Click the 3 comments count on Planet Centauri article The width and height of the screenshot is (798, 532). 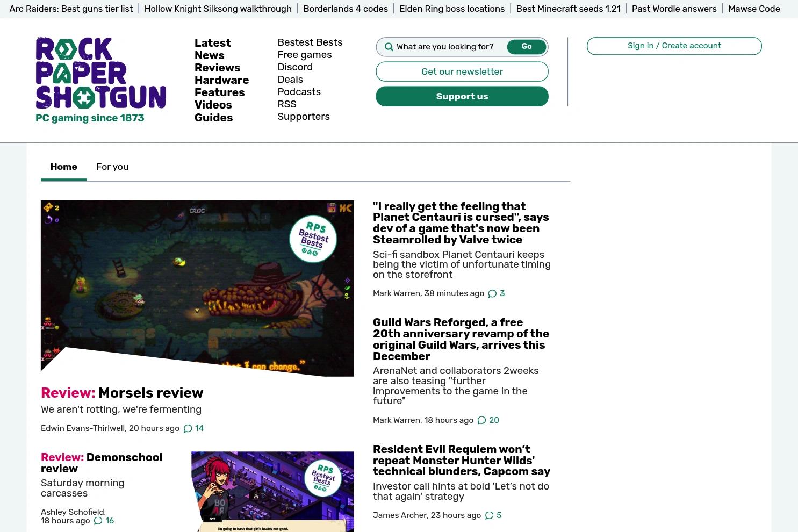pos(502,294)
